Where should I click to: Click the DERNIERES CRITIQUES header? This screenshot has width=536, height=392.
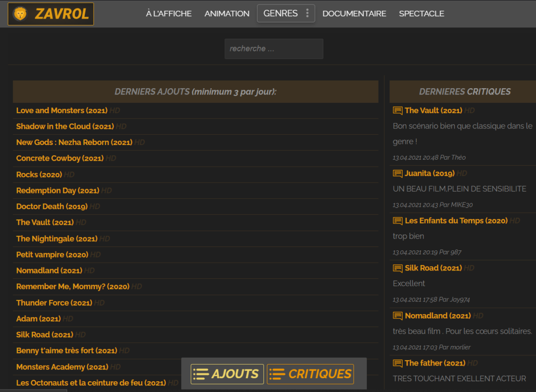[463, 92]
